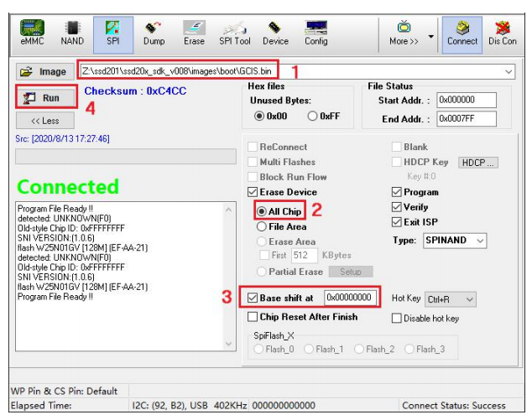Open the Config toolbar icon

click(316, 34)
